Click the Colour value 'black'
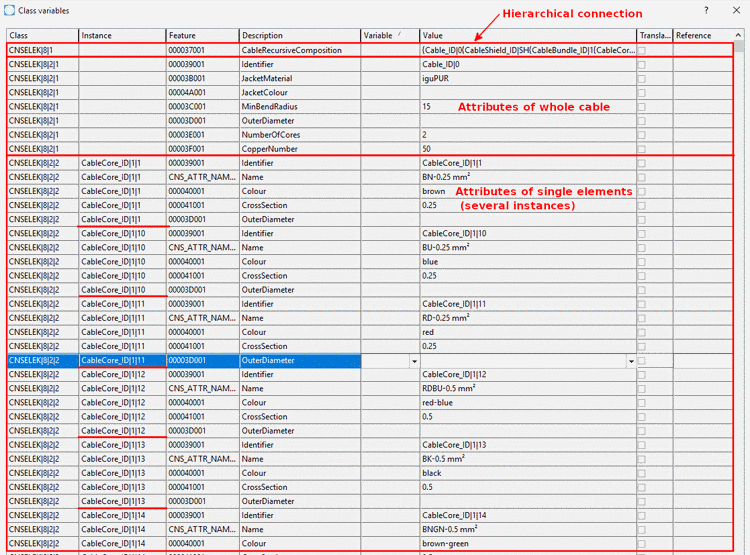The width and height of the screenshot is (750, 555). pos(528,473)
